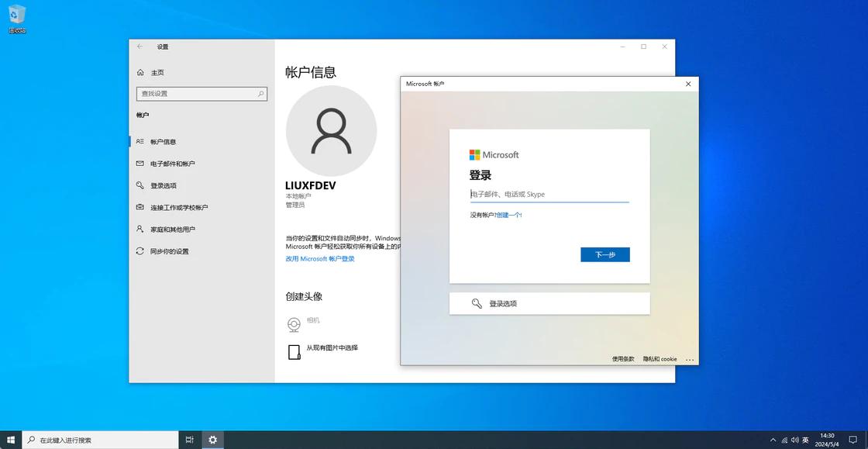The height and width of the screenshot is (449, 868).
Task: Click the 下一步 button to continue sign-in
Action: [604, 254]
